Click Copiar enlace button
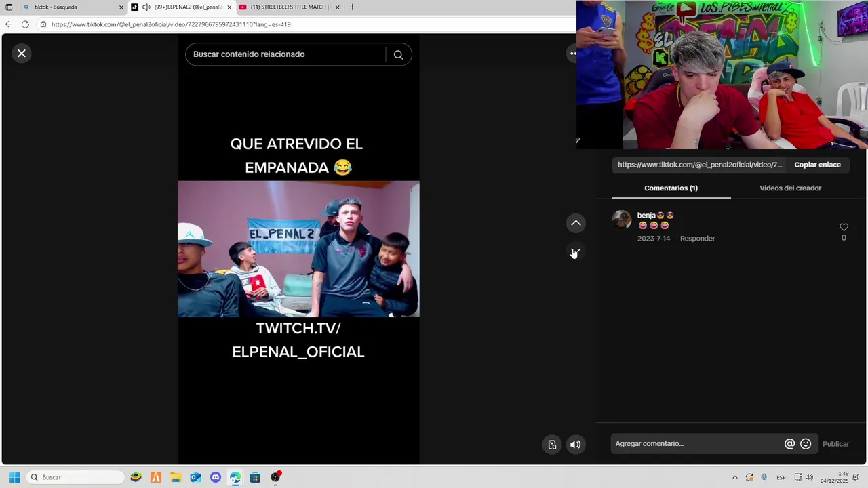Image resolution: width=868 pixels, height=488 pixels. point(817,165)
